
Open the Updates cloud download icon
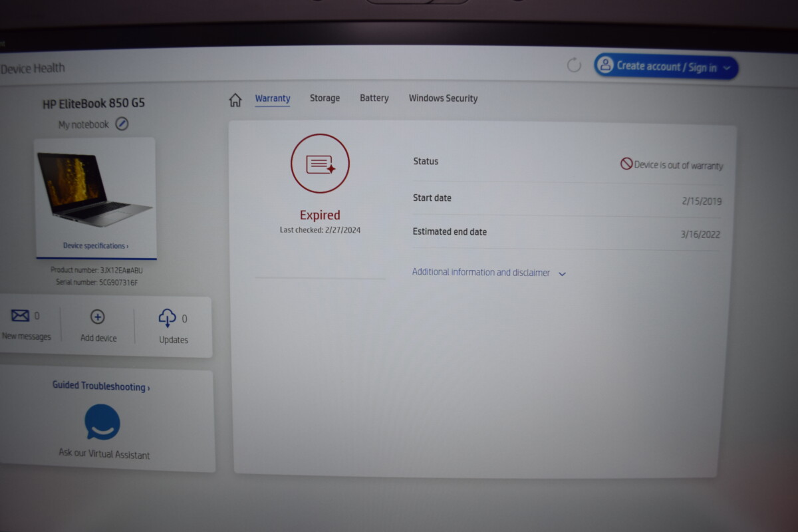coord(167,318)
